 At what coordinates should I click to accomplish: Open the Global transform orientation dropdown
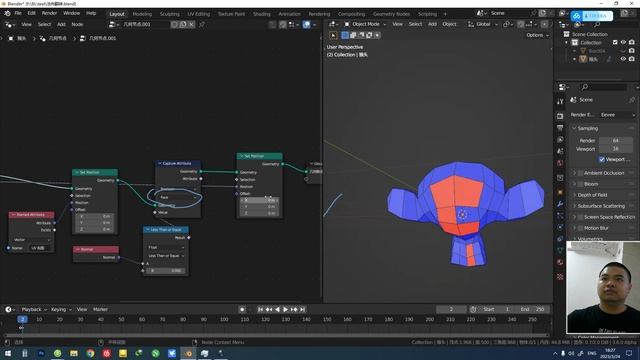483,24
